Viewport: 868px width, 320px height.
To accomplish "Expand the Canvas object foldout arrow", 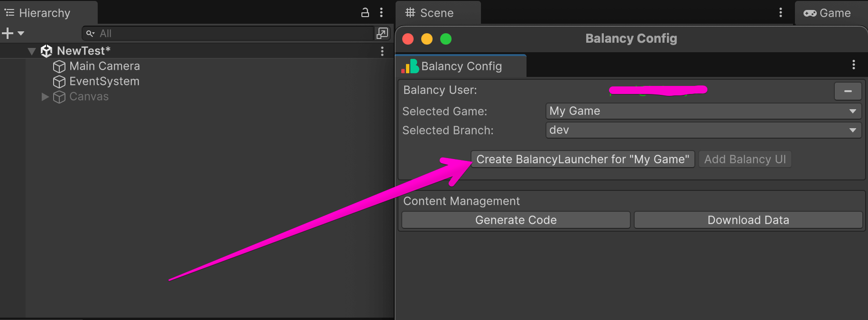I will (x=45, y=97).
